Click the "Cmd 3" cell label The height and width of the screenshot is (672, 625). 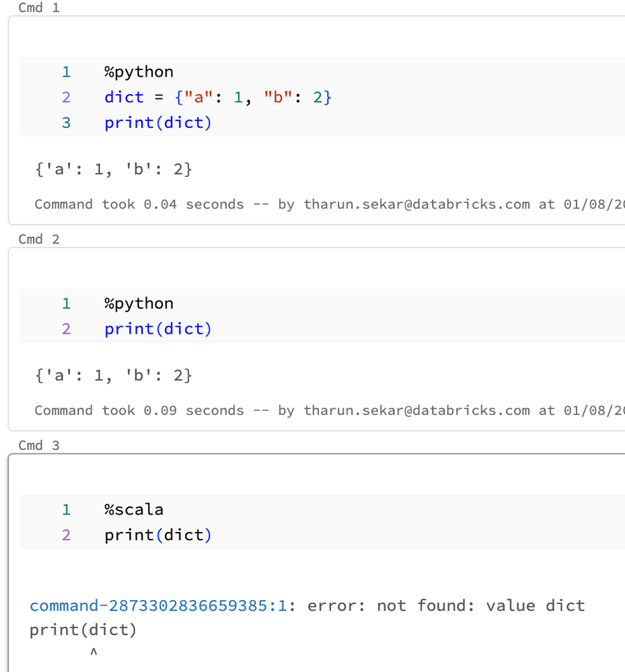pyautogui.click(x=39, y=445)
